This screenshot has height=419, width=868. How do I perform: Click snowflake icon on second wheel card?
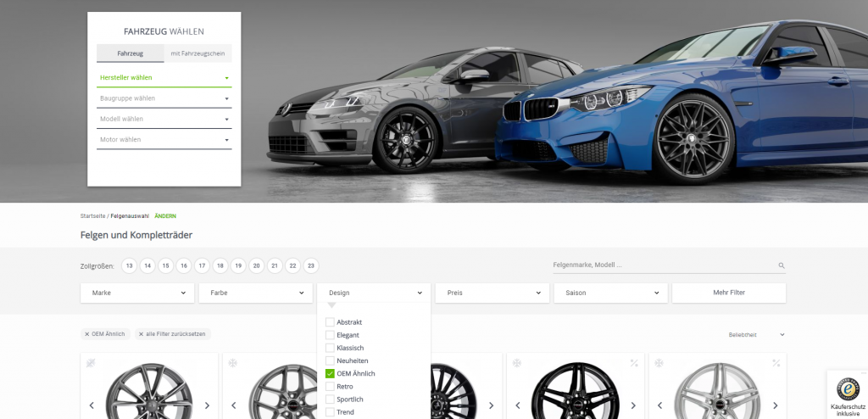click(233, 362)
